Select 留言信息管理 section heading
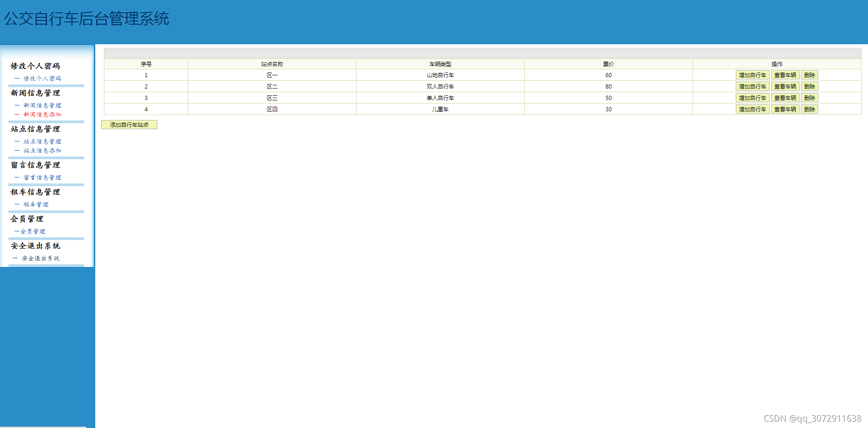Image resolution: width=868 pixels, height=428 pixels. pos(36,165)
